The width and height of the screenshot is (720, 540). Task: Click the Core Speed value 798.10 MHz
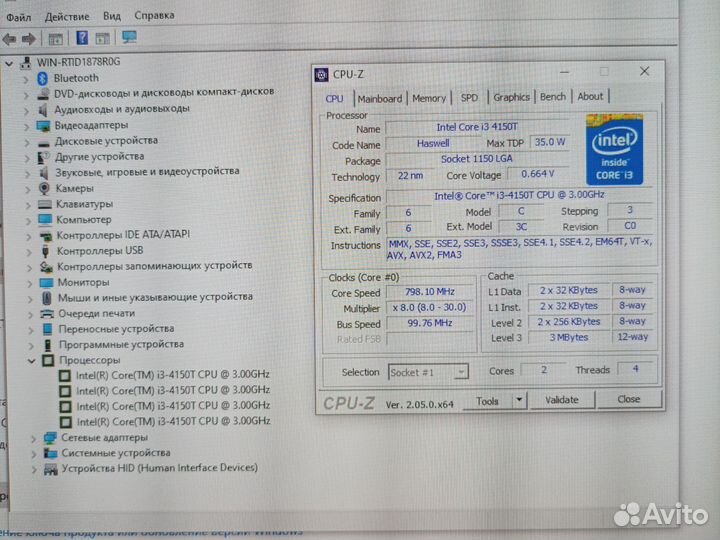(x=429, y=292)
